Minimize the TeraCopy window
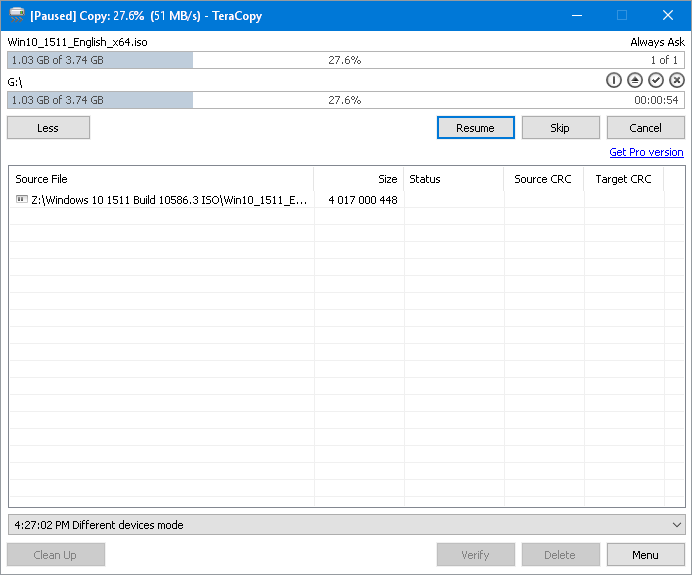Image resolution: width=692 pixels, height=575 pixels. pyautogui.click(x=577, y=15)
